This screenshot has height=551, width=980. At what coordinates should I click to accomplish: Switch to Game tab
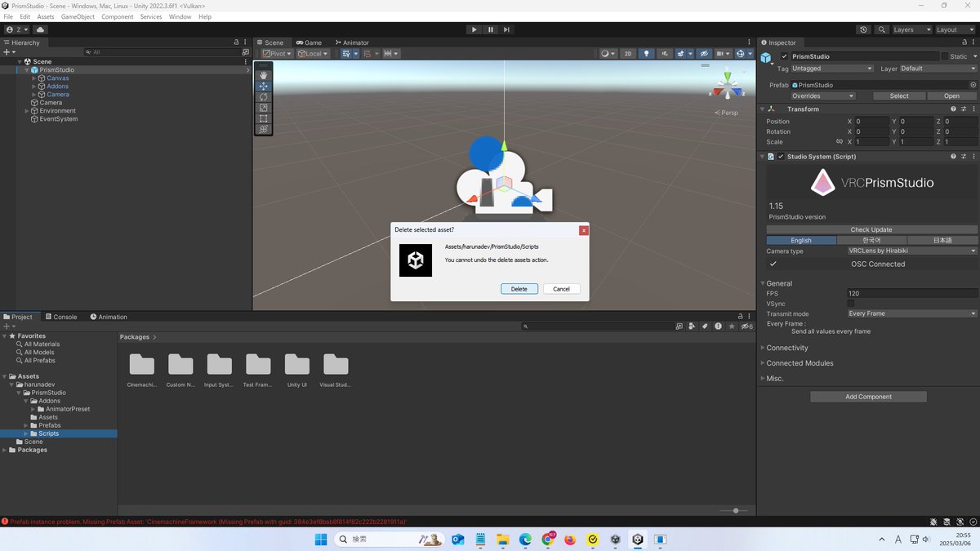pyautogui.click(x=310, y=42)
